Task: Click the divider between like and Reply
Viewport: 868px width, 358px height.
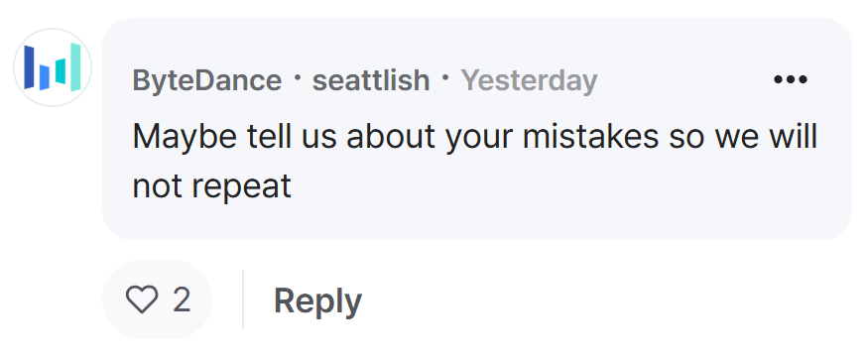Action: 243,299
